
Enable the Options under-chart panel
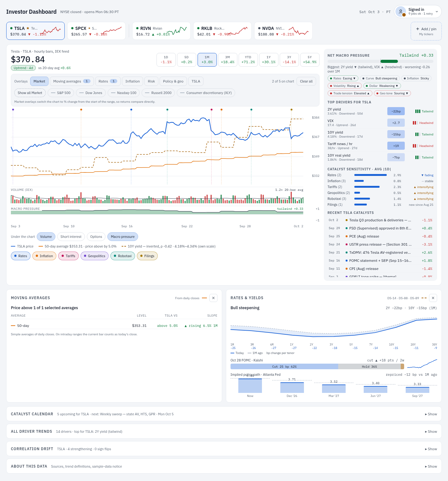coord(96,237)
